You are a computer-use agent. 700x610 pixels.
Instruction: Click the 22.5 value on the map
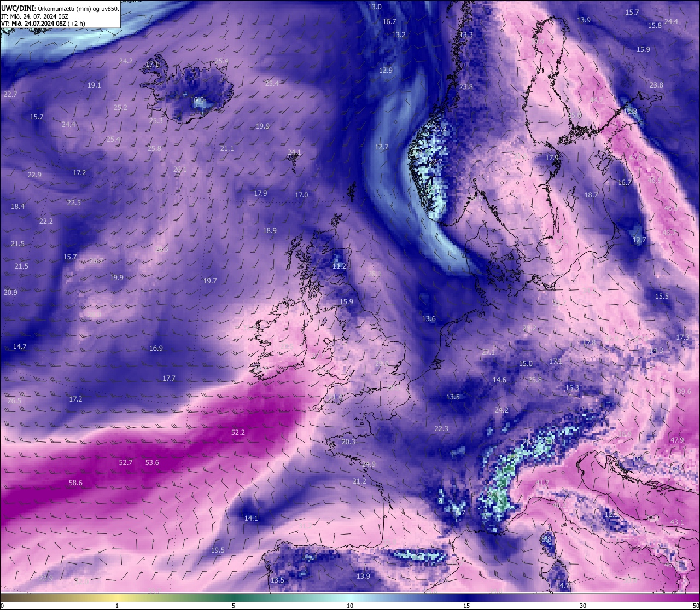[74, 202]
